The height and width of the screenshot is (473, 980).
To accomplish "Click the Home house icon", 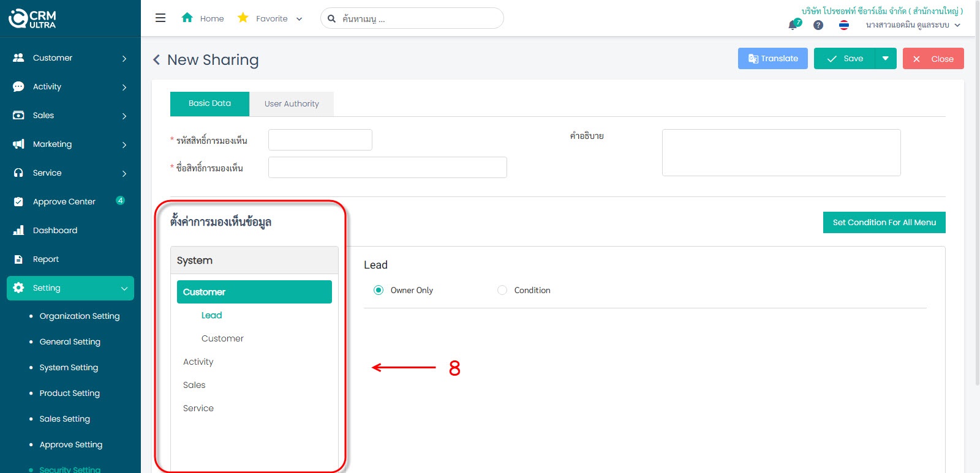I will coord(187,18).
